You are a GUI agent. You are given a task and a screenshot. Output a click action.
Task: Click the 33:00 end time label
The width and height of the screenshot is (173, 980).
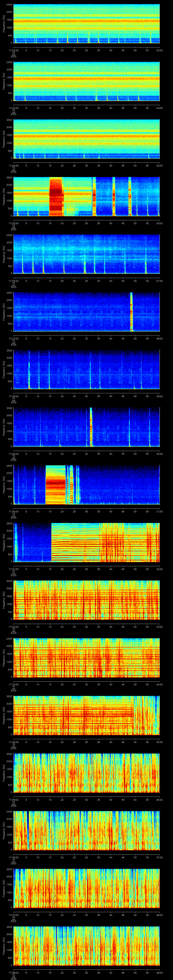point(159,627)
